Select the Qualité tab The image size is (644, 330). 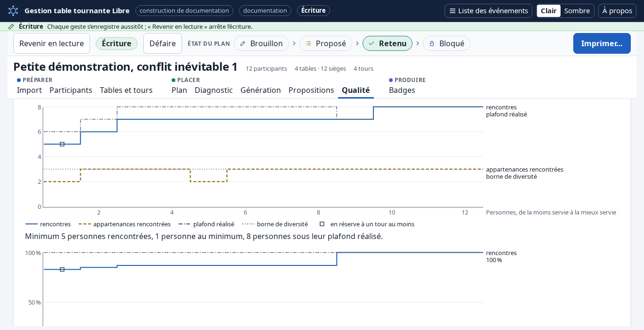point(356,90)
